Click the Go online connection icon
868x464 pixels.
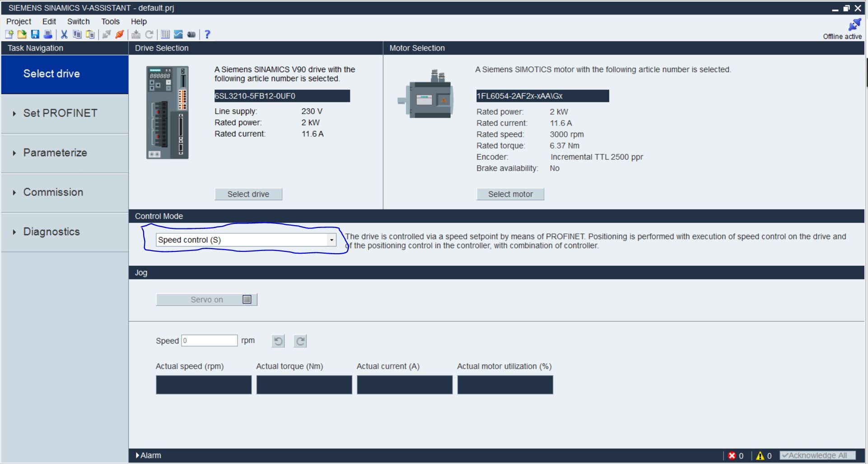click(x=107, y=34)
